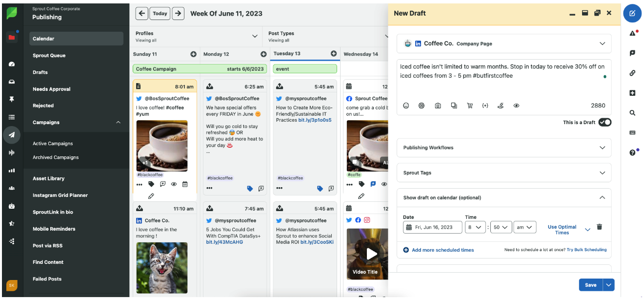The width and height of the screenshot is (644, 302).
Task: Open the alerts warning icon in sidebar
Action: (632, 33)
